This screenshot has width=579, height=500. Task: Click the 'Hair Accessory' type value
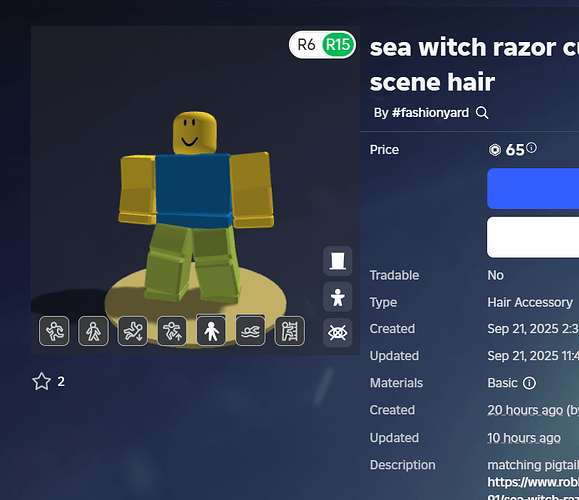[530, 302]
